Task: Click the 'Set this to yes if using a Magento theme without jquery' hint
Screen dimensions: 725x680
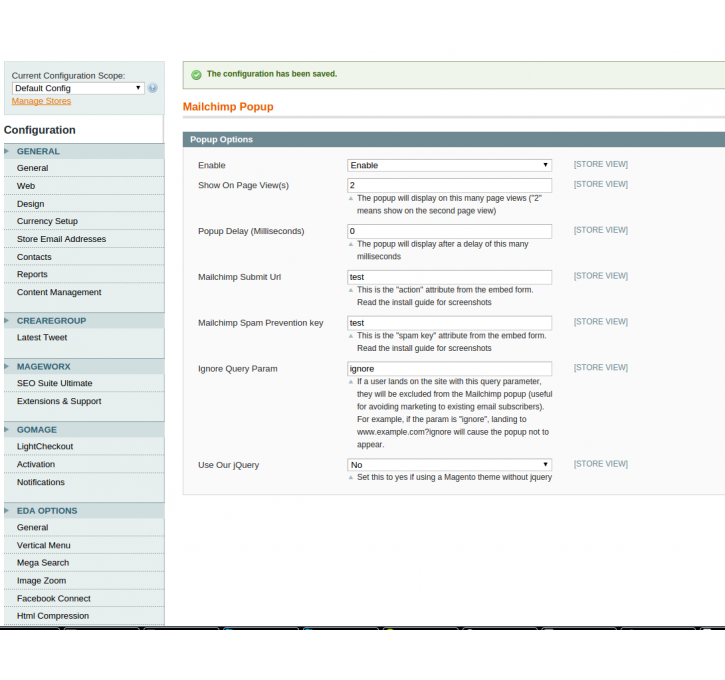Action: (454, 477)
